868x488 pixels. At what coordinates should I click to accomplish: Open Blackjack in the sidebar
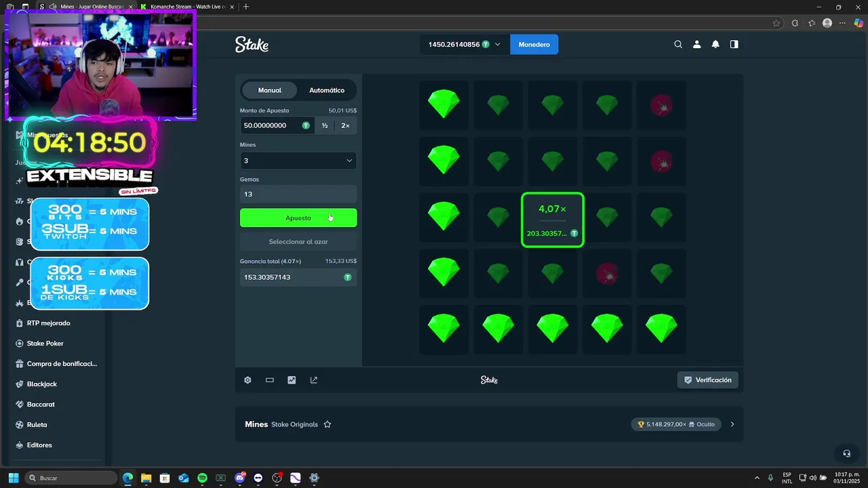pyautogui.click(x=41, y=384)
